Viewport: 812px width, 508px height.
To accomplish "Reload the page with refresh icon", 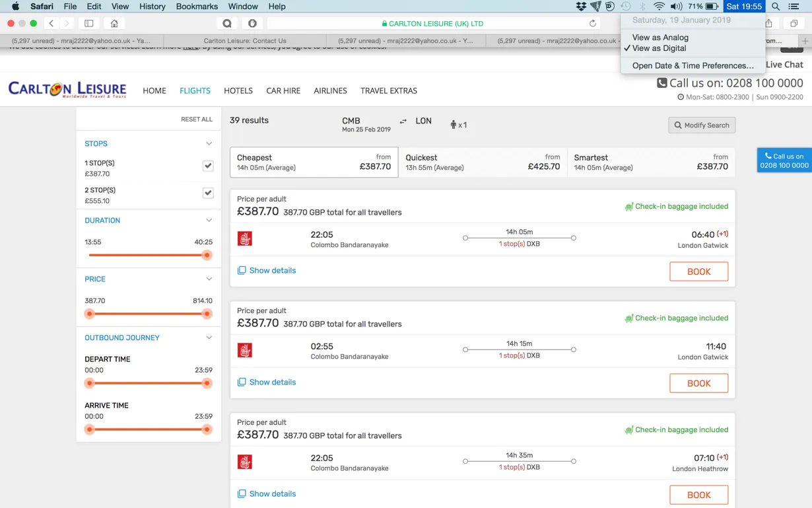I will point(592,23).
